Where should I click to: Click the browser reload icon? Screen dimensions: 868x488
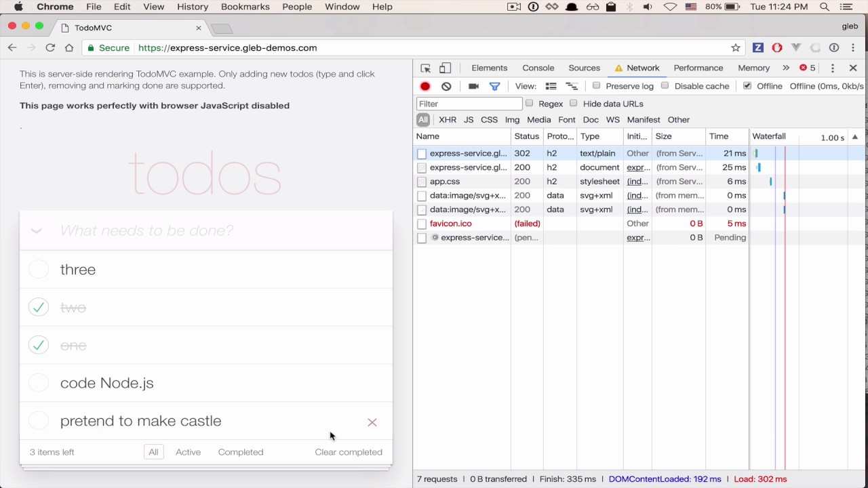pos(50,47)
